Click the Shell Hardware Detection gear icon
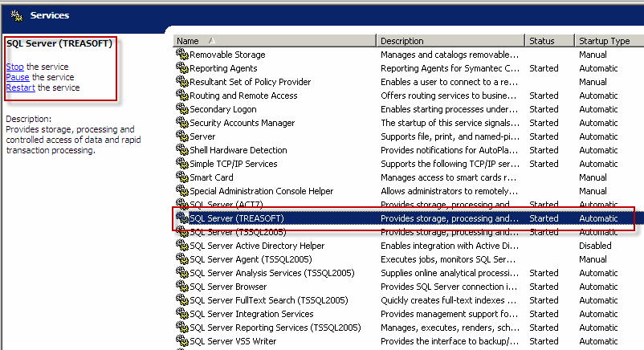Screen dimensions: 644x350 point(182,150)
